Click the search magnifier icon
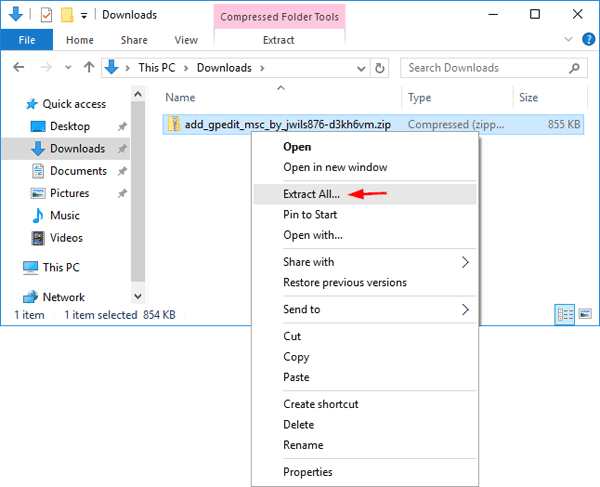The image size is (600, 487). pos(576,68)
